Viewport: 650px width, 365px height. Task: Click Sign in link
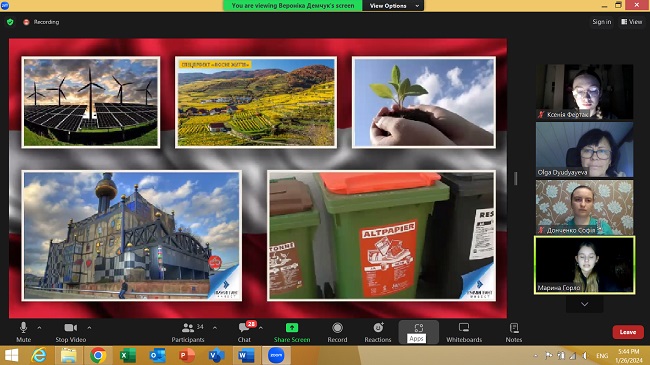point(601,22)
